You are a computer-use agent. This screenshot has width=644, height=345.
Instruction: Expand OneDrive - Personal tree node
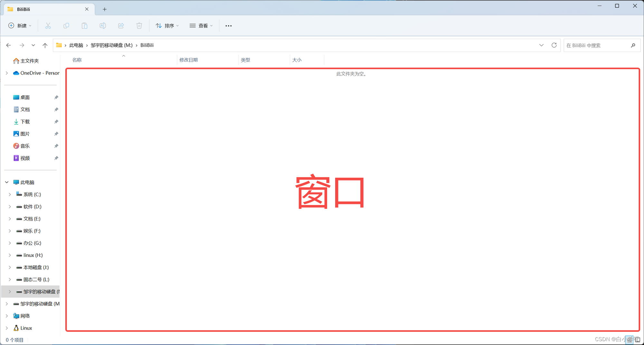7,73
